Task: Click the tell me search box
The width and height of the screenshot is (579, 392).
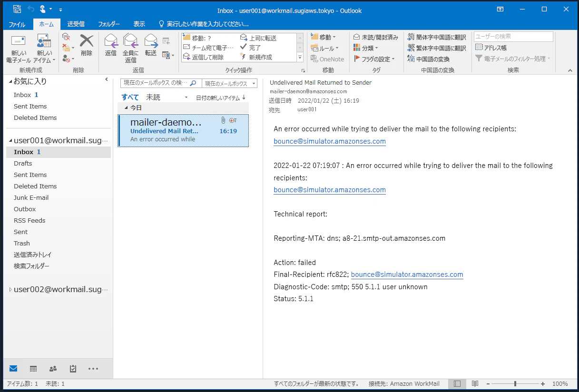Action: coord(204,24)
